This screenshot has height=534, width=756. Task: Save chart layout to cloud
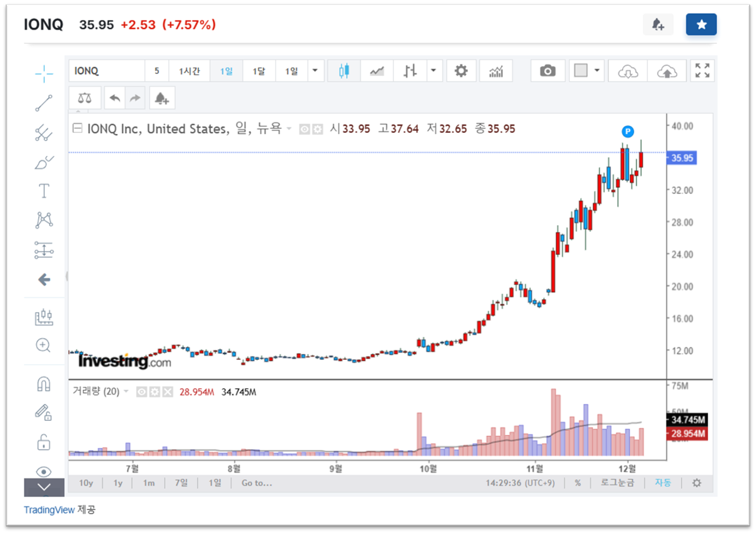coord(667,71)
